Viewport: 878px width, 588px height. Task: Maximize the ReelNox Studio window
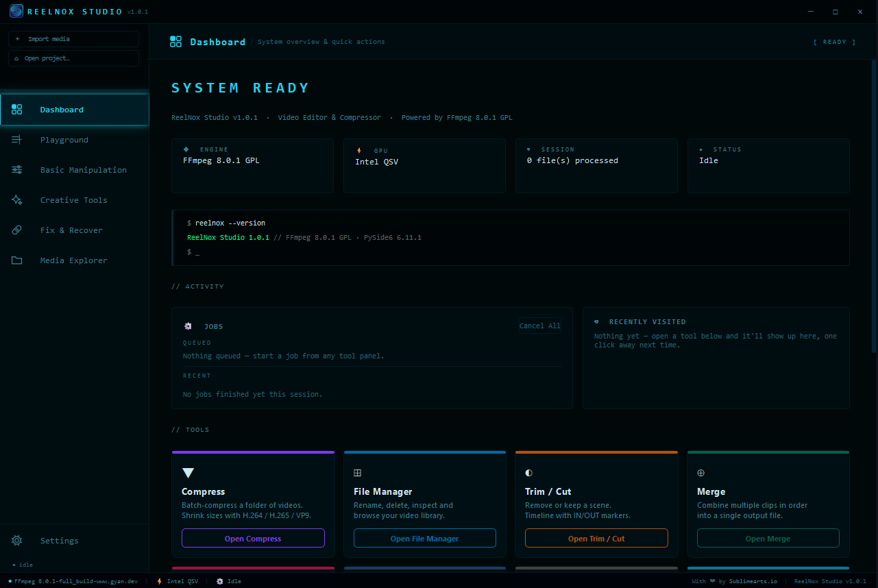click(836, 12)
